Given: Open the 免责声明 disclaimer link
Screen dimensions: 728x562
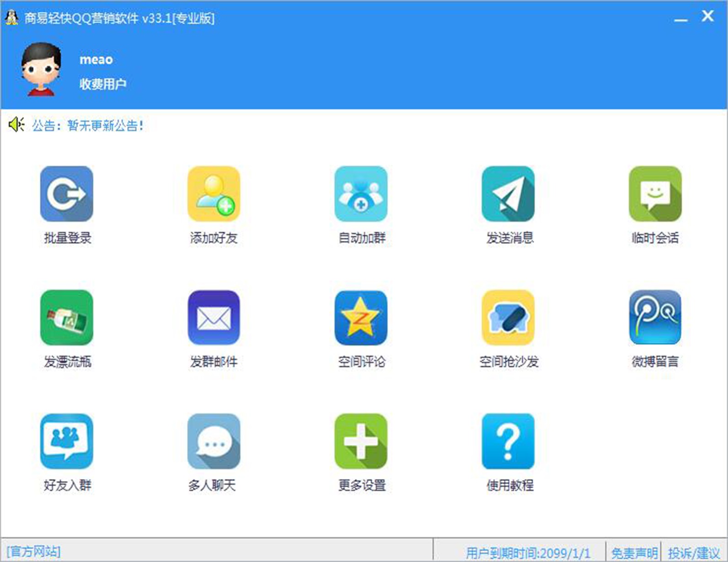Looking at the screenshot, I should pyautogui.click(x=634, y=553).
